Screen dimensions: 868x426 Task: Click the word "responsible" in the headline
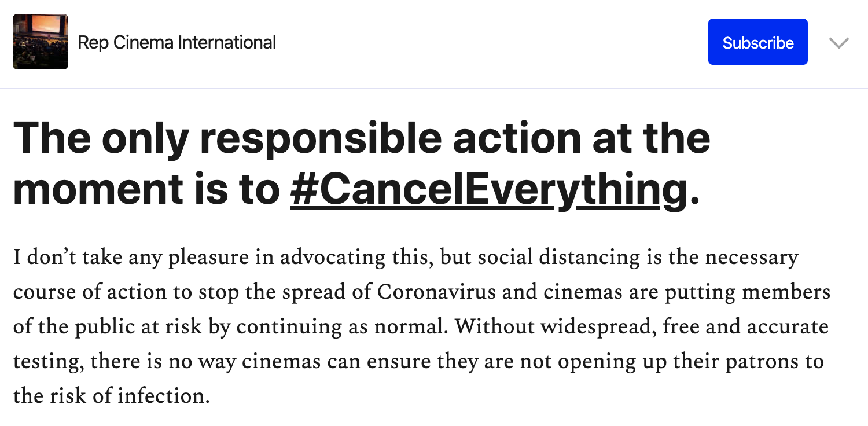click(319, 139)
